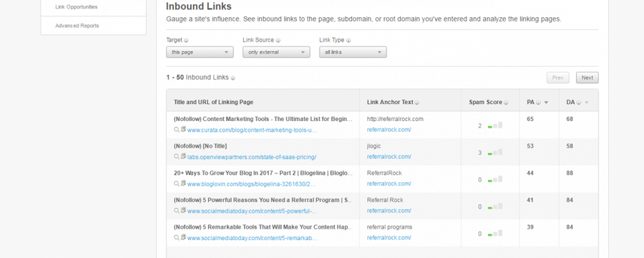Image resolution: width=644 pixels, height=258 pixels.
Task: Click the magnifier icon in the bloglovin row
Action: pyautogui.click(x=177, y=184)
